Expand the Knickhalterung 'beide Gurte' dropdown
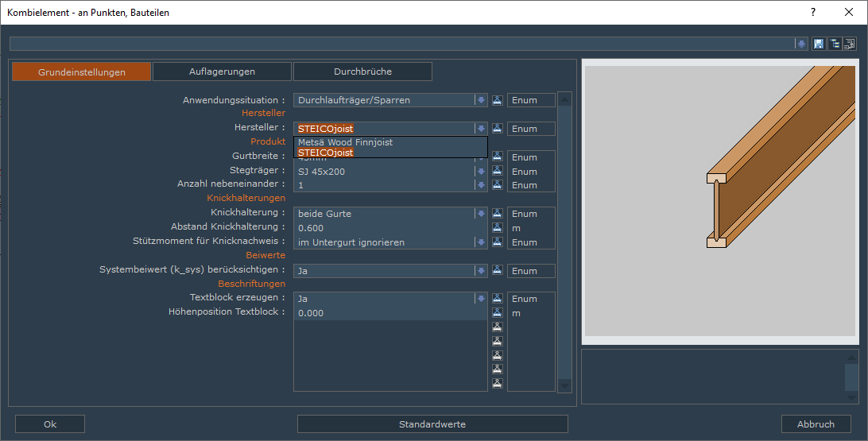The image size is (868, 441). click(481, 214)
